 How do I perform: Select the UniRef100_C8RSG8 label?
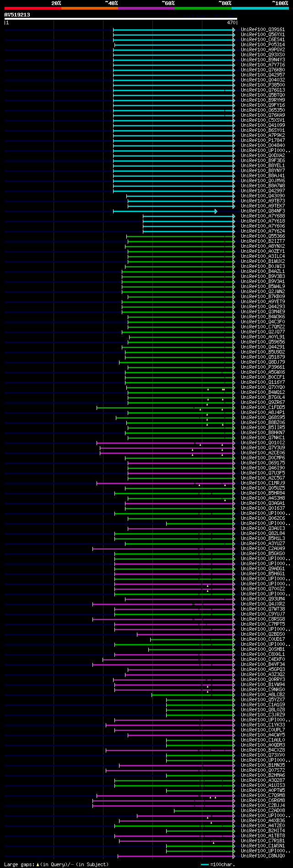point(263,619)
